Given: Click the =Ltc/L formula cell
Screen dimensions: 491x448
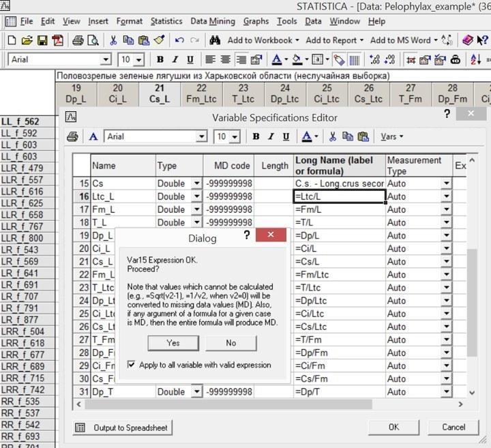Looking at the screenshot, I should point(339,196).
